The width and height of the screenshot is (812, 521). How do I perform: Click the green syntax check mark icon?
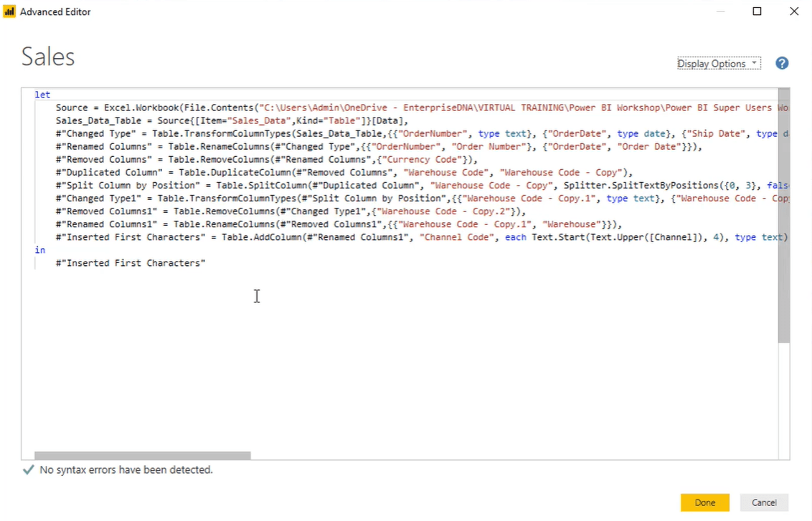[29, 470]
